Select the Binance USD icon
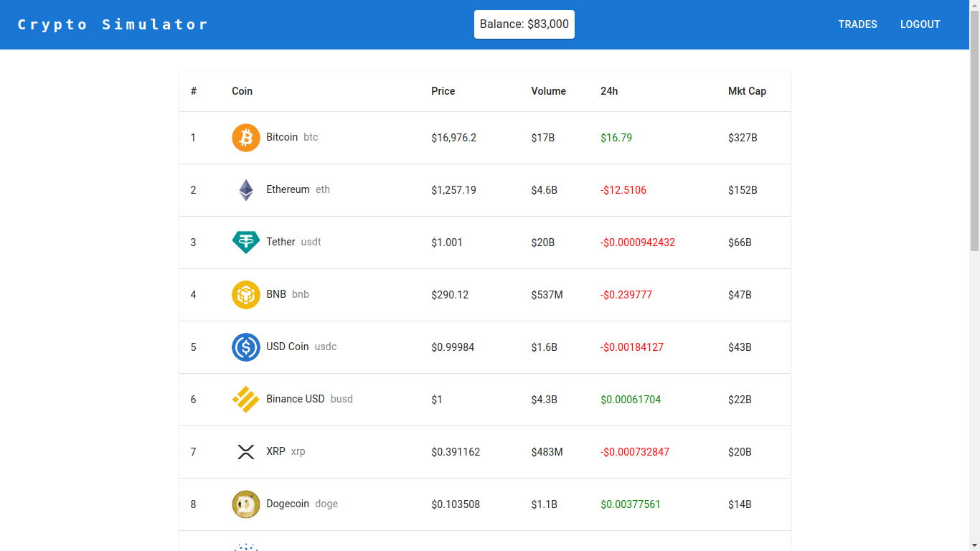This screenshot has width=980, height=551. [x=245, y=399]
